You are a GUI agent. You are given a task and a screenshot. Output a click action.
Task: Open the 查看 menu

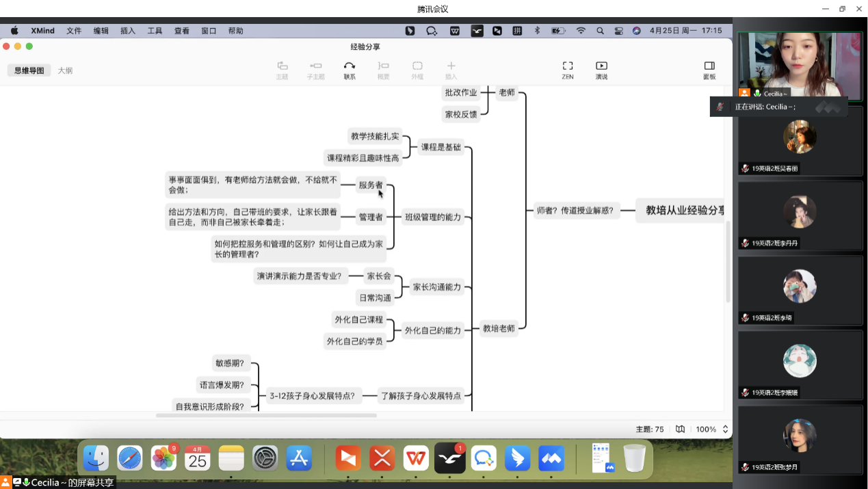pyautogui.click(x=181, y=31)
